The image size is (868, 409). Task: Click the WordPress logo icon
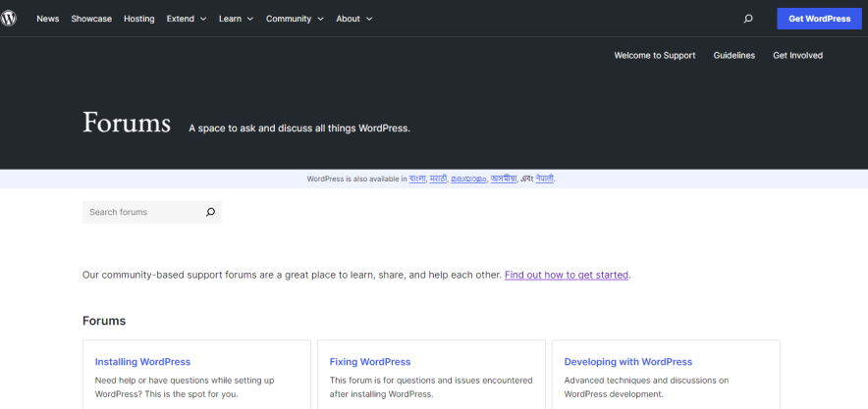click(9, 19)
